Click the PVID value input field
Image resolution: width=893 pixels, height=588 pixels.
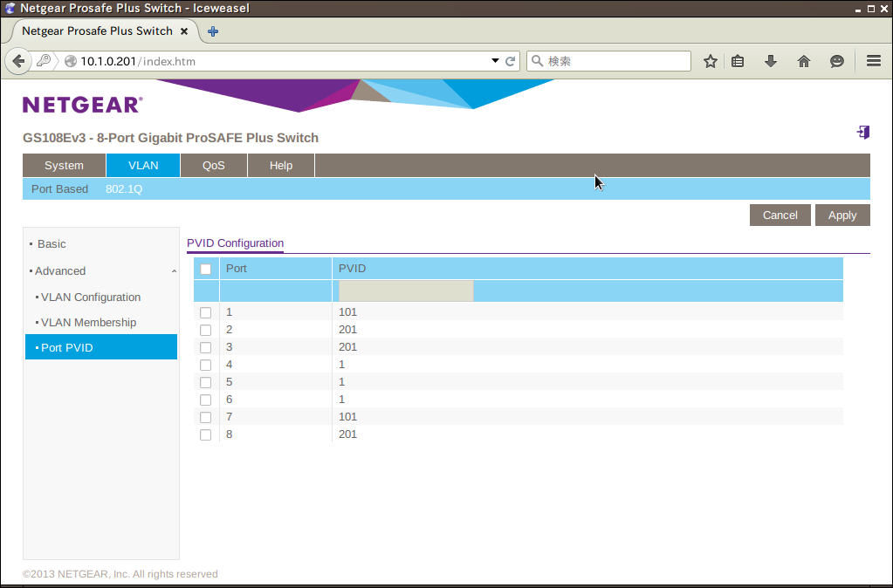(406, 291)
